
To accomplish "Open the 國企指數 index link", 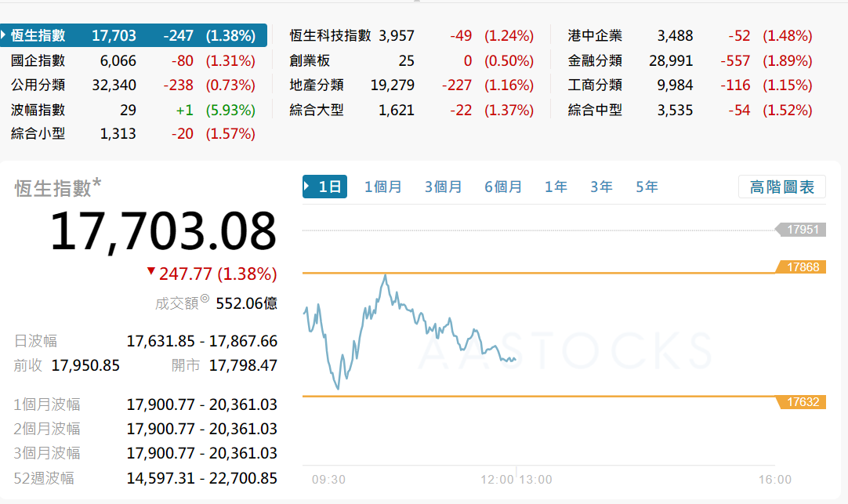I will [38, 60].
